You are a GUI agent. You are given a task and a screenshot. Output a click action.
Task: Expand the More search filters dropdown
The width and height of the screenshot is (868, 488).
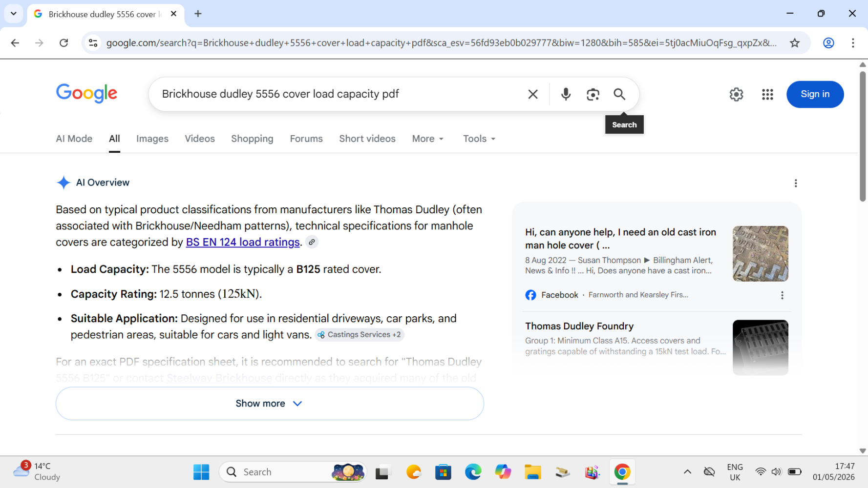(428, 139)
